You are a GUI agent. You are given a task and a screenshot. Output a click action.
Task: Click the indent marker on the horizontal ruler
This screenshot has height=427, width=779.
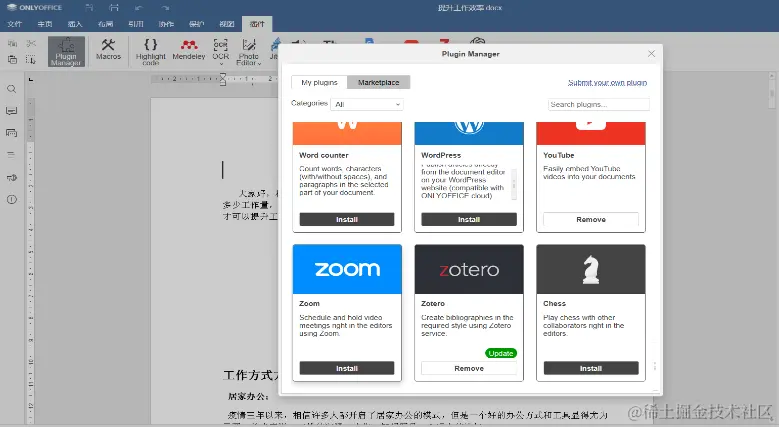223,79
